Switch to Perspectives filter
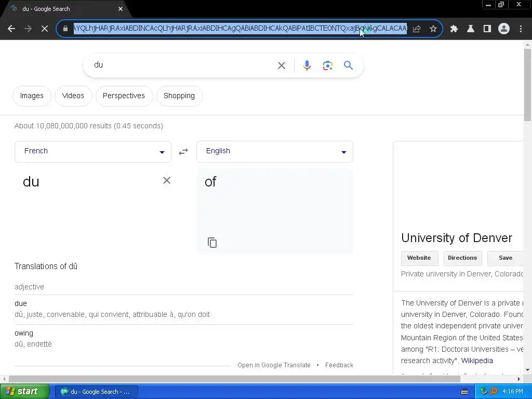The image size is (532, 399). pos(124,96)
